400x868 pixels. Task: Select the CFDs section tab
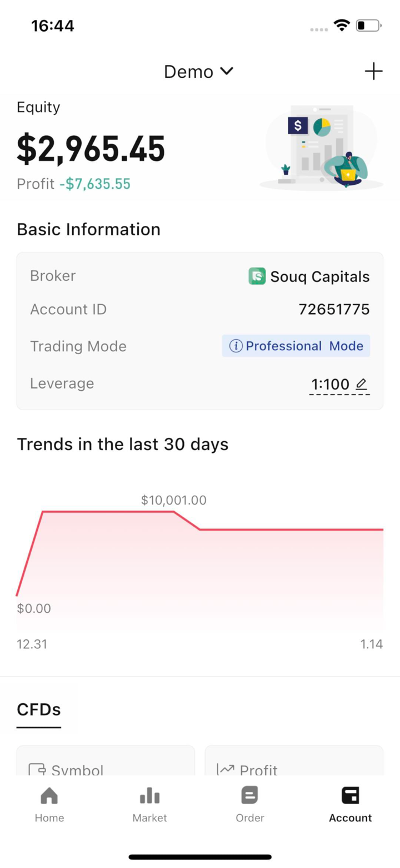point(39,709)
